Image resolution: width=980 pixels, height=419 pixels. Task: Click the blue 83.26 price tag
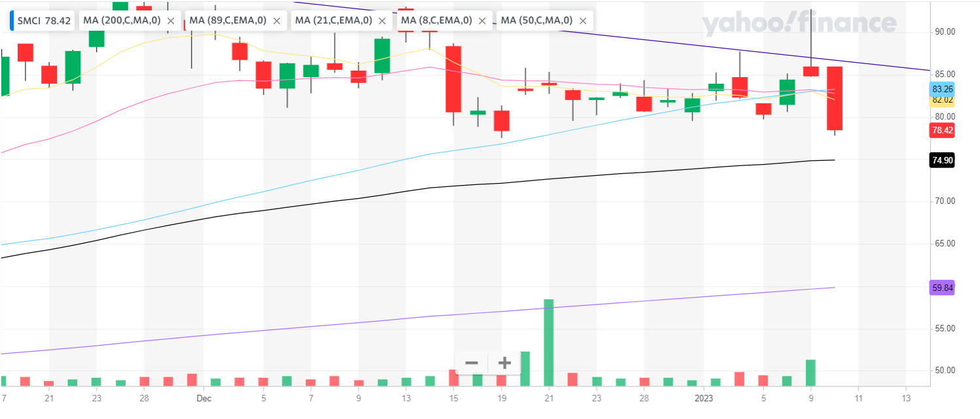(x=942, y=89)
